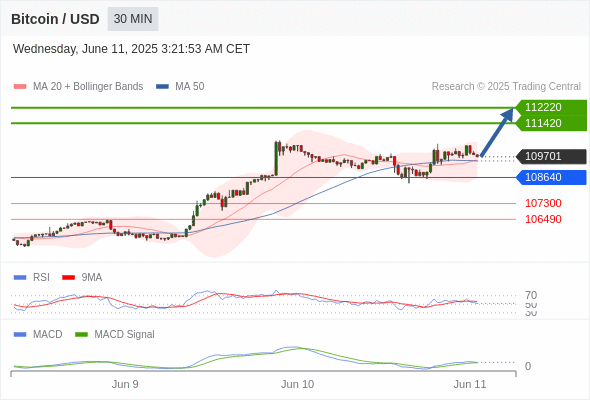Click the blue upward trend arrow
This screenshot has width=590, height=400.
coord(497,132)
